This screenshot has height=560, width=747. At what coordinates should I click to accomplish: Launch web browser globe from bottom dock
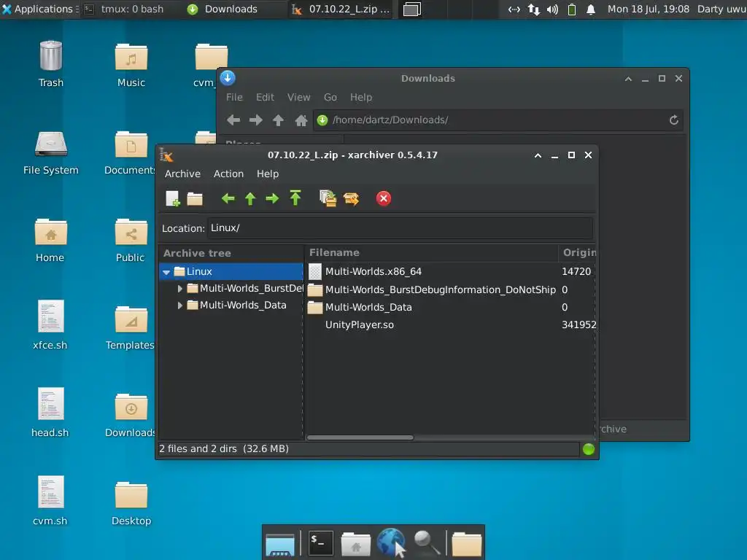coord(391,542)
